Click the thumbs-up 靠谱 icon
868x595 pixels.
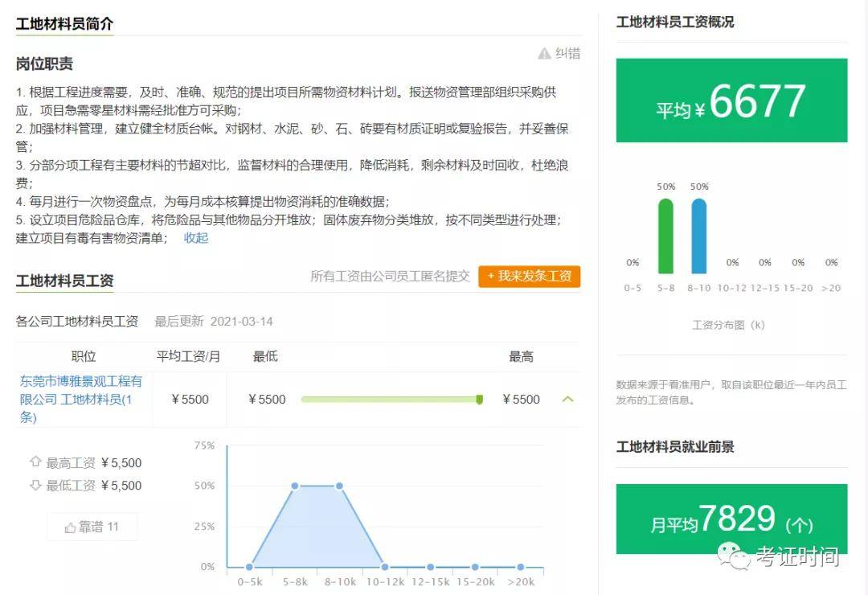[x=70, y=527]
